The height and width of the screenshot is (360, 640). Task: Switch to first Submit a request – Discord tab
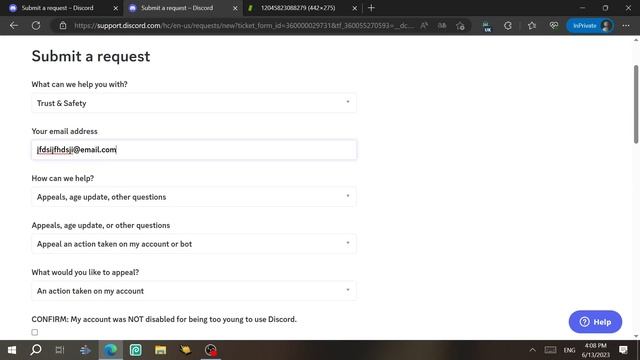62,8
